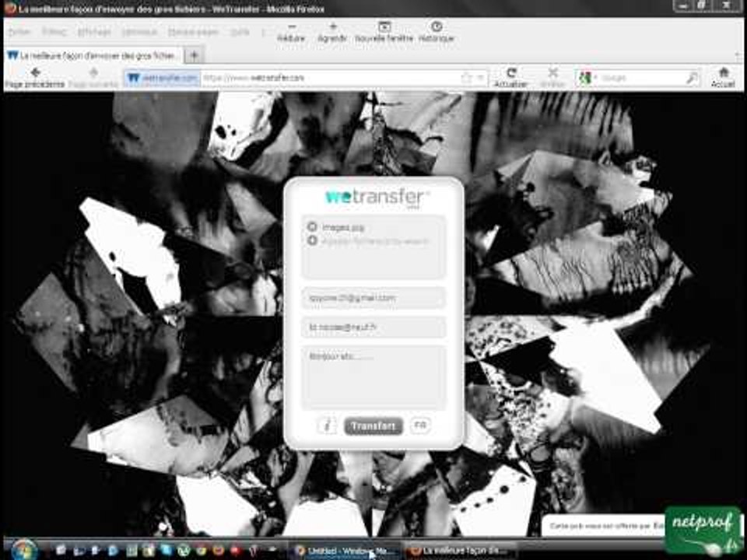Click the Windows Start orb

click(23, 550)
